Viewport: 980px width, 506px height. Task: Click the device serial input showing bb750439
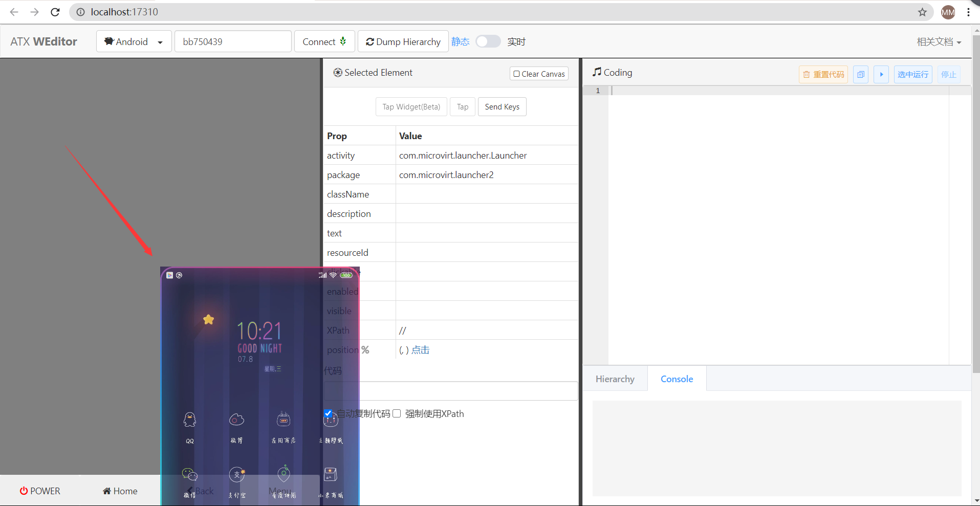point(233,41)
